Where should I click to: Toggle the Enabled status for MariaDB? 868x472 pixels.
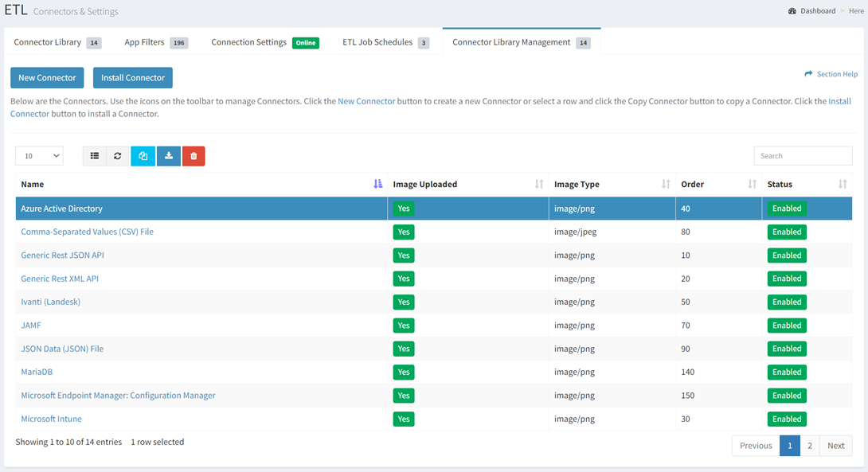point(787,372)
